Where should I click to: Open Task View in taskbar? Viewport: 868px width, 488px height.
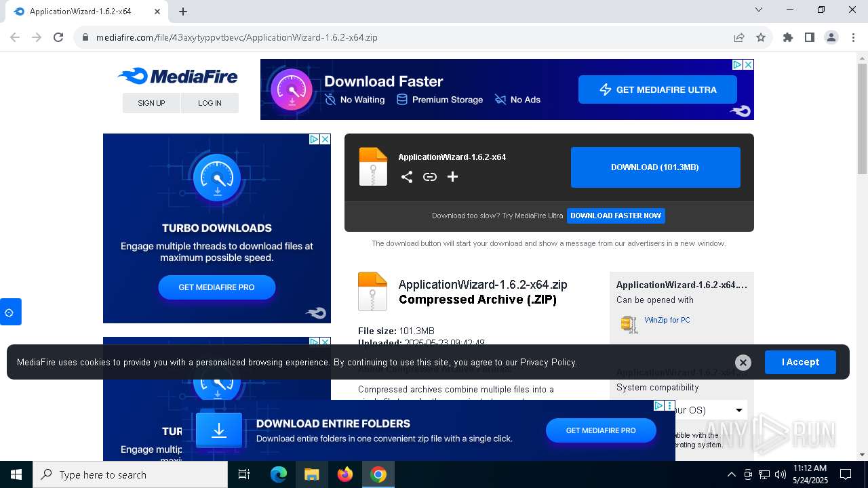click(x=244, y=474)
